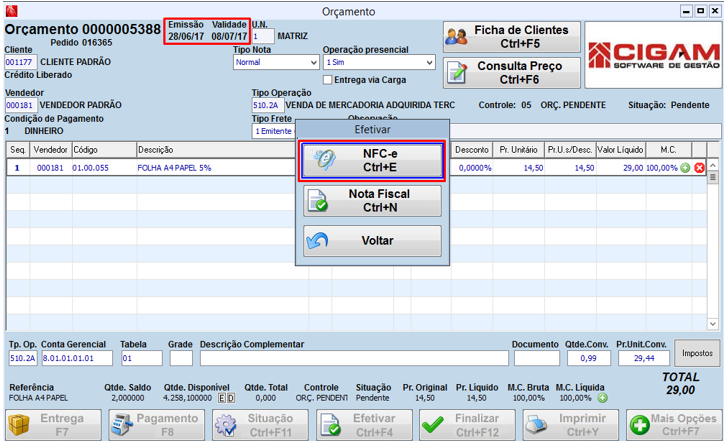
Task: Click the green plus icon in item row 1
Action: point(685,168)
